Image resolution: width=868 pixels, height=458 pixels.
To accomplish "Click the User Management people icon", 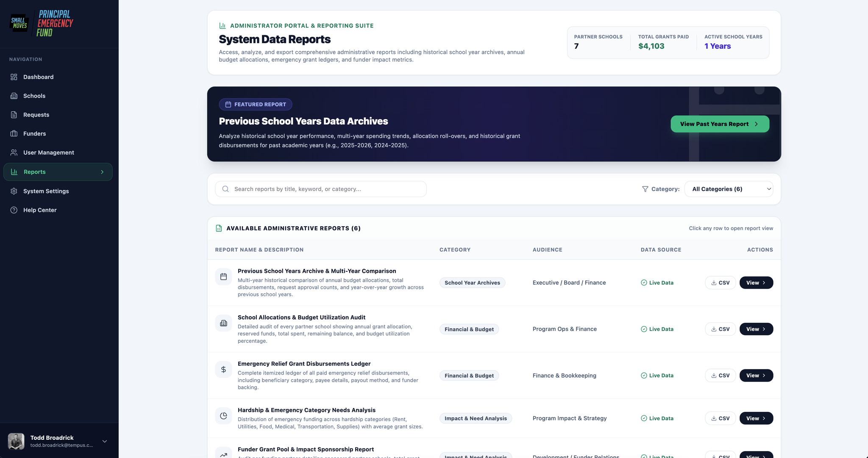I will click(14, 153).
